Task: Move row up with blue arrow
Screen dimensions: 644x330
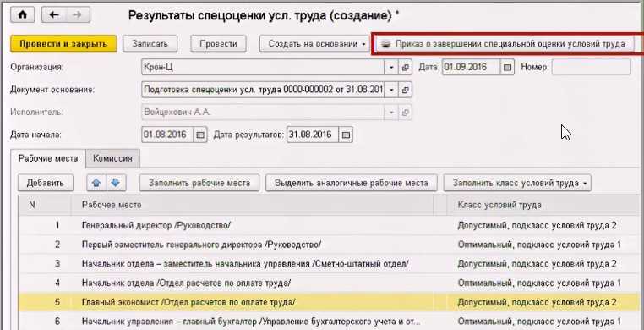Action: (96, 183)
